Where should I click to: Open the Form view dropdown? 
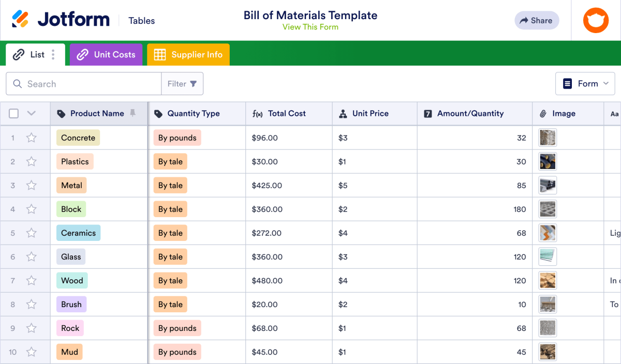click(x=585, y=83)
